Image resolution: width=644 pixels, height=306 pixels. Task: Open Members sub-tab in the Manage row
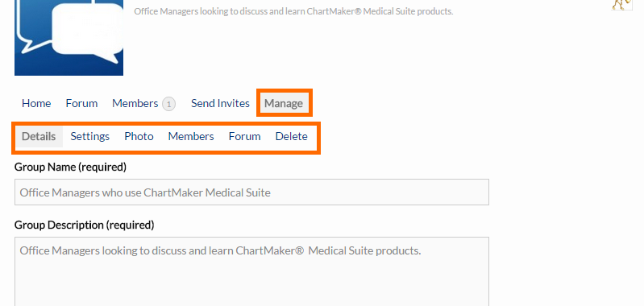pyautogui.click(x=191, y=137)
